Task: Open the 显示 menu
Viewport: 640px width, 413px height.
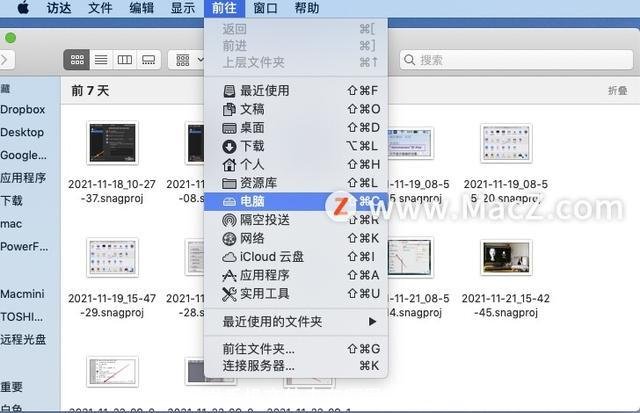Action: pyautogui.click(x=182, y=8)
